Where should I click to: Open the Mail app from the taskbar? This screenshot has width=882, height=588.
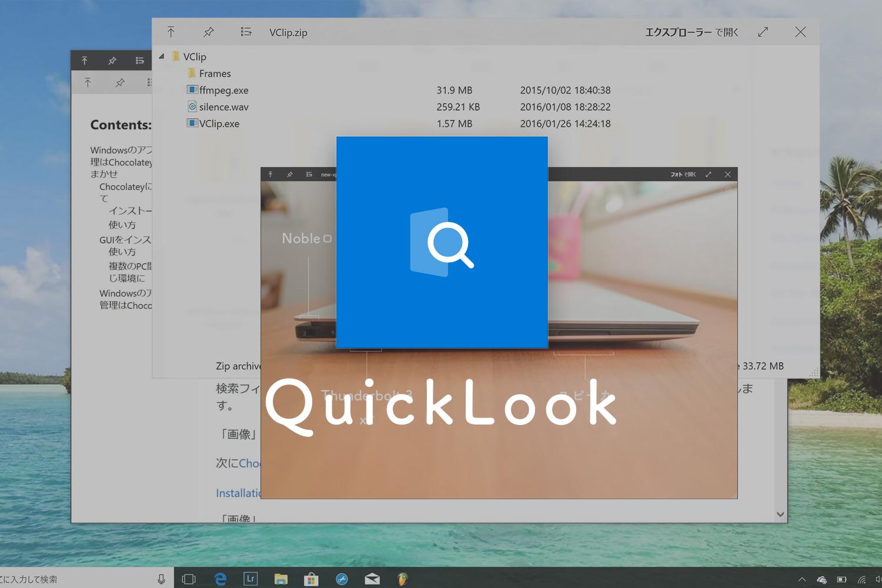[372, 579]
